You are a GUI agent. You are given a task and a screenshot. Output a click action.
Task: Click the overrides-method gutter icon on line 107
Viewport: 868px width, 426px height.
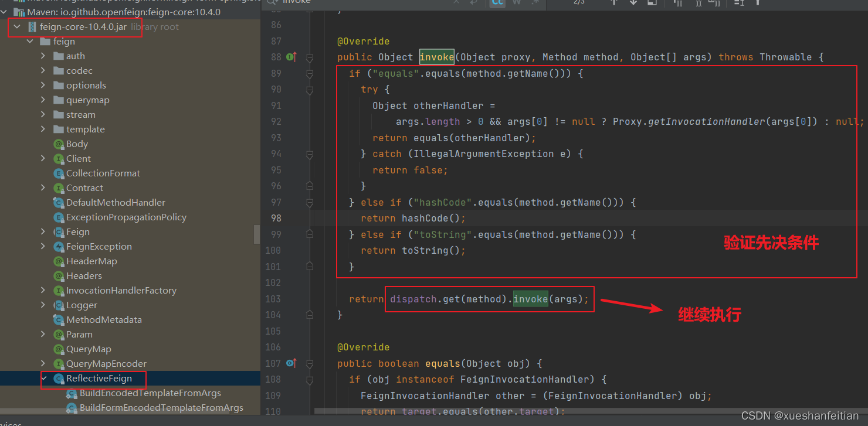291,363
